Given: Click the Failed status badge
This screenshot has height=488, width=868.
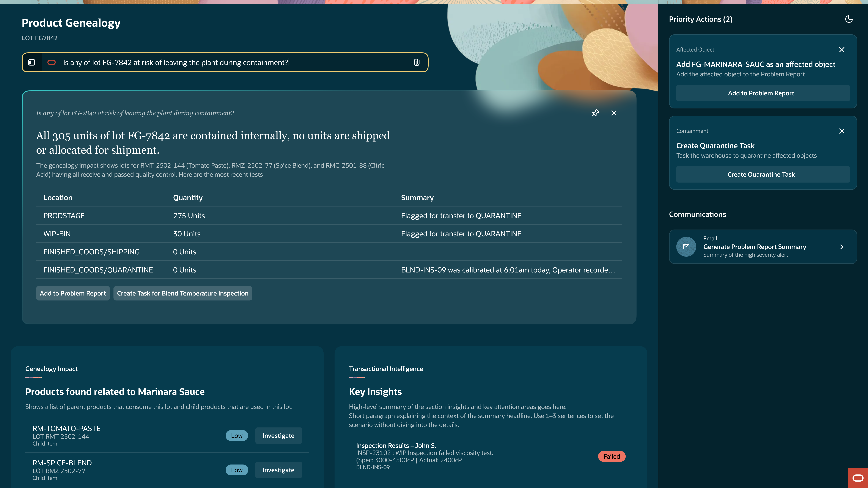Looking at the screenshot, I should 612,456.
